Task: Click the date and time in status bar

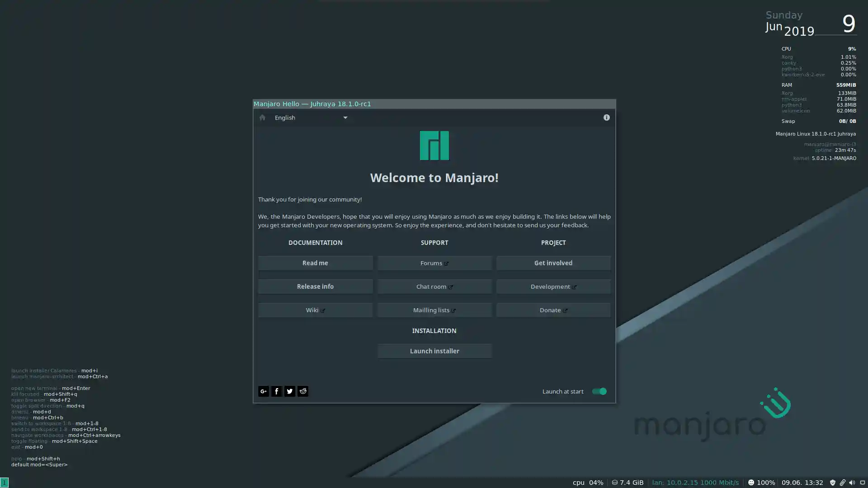Action: click(802, 483)
